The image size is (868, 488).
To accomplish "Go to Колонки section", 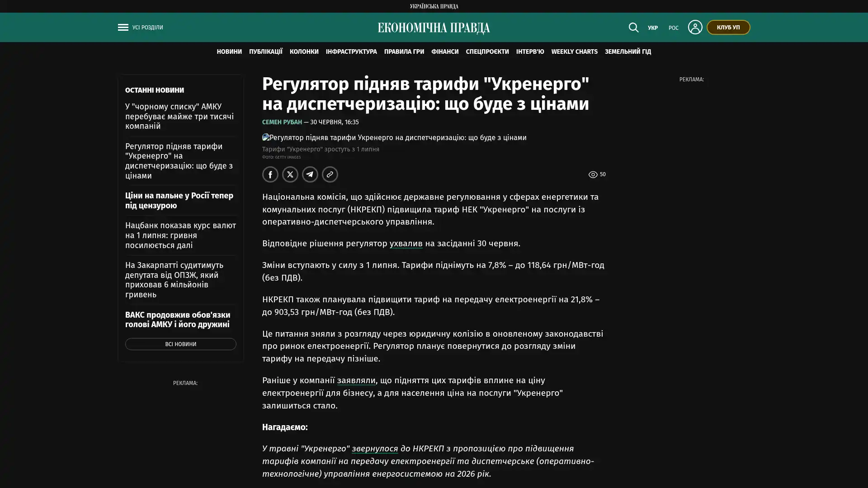I will [304, 52].
